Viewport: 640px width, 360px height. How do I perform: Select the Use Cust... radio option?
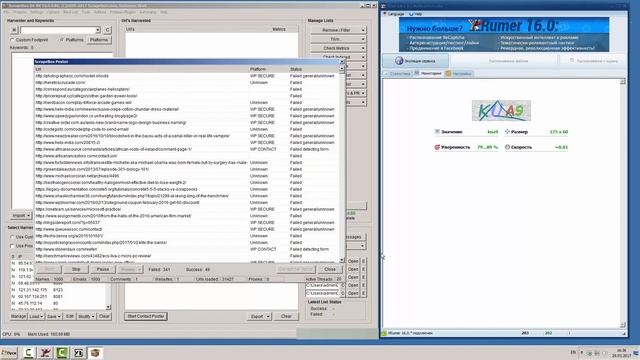tap(12, 237)
